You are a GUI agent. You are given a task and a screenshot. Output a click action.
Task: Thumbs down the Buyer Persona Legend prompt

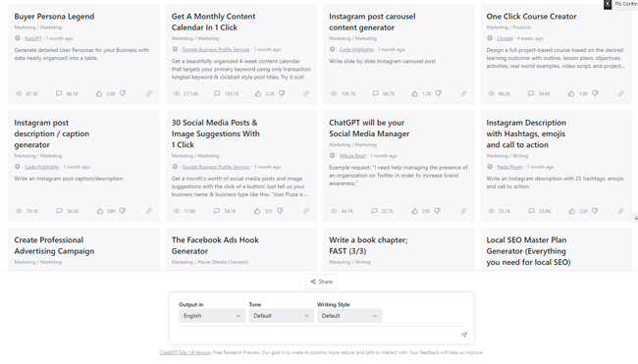123,93
